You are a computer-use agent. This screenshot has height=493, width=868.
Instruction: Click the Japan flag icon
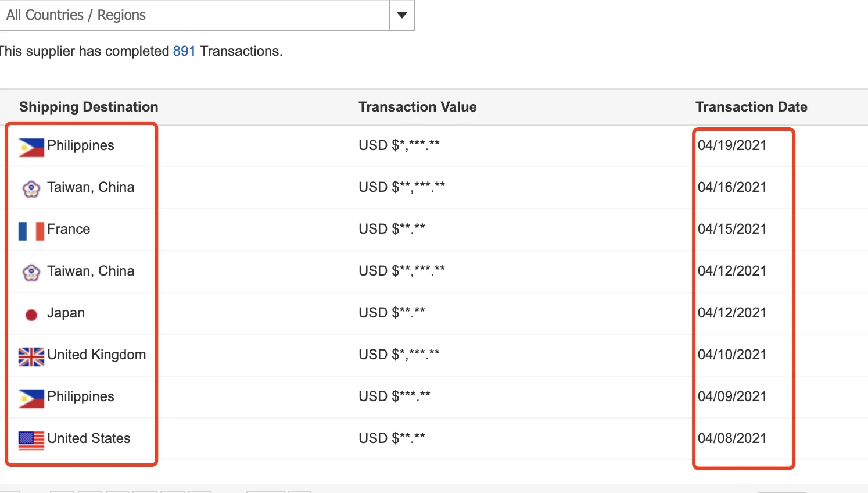[x=31, y=315]
